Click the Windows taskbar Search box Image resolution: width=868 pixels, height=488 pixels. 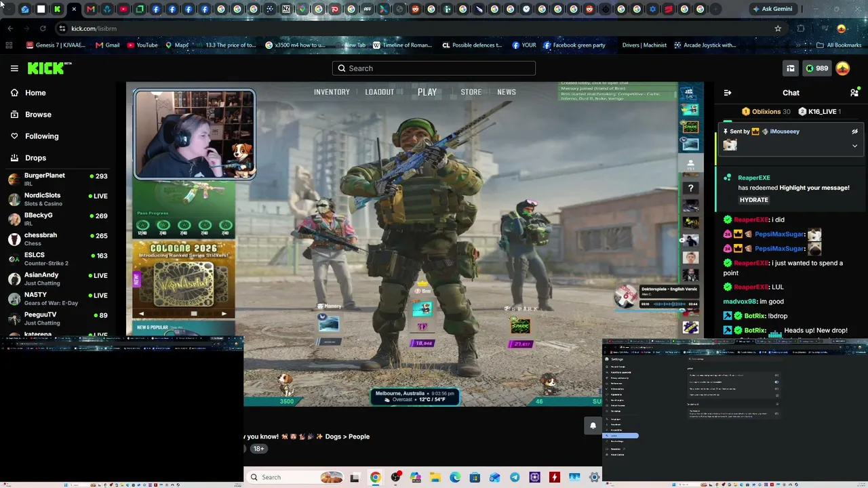296,477
